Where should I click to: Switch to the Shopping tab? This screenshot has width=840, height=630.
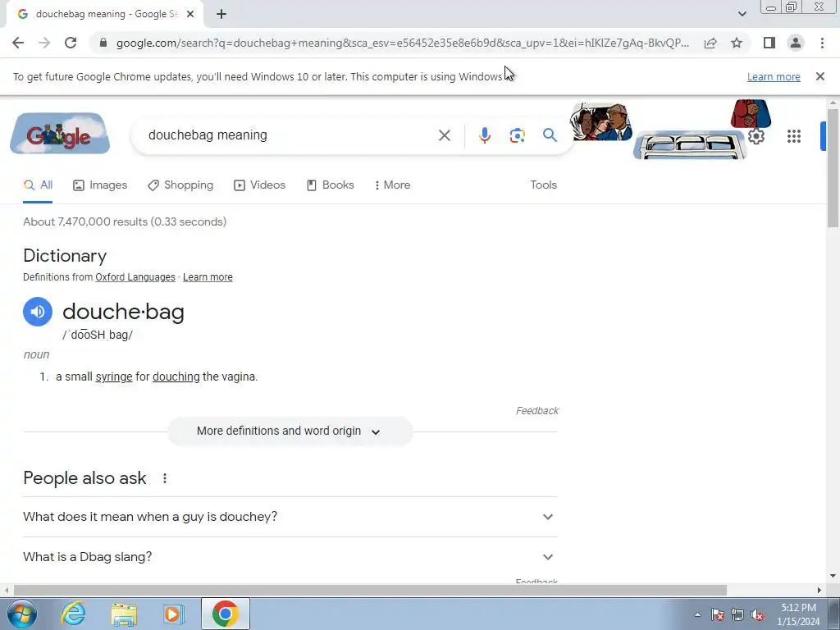tap(180, 185)
